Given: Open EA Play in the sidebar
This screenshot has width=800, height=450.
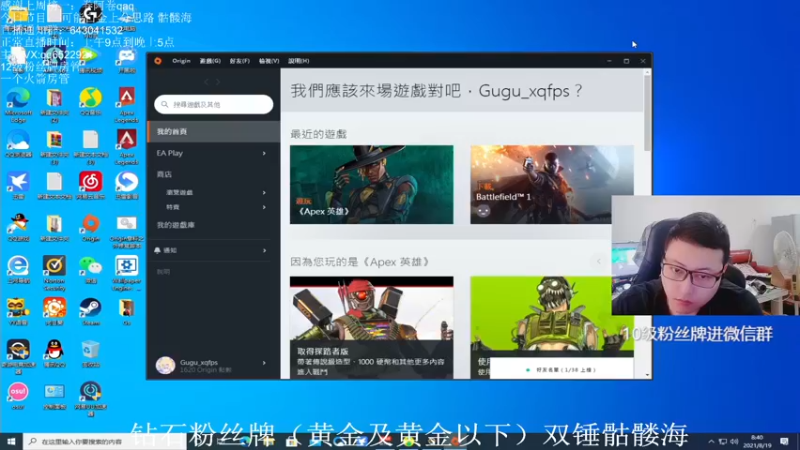Looking at the screenshot, I should [170, 153].
